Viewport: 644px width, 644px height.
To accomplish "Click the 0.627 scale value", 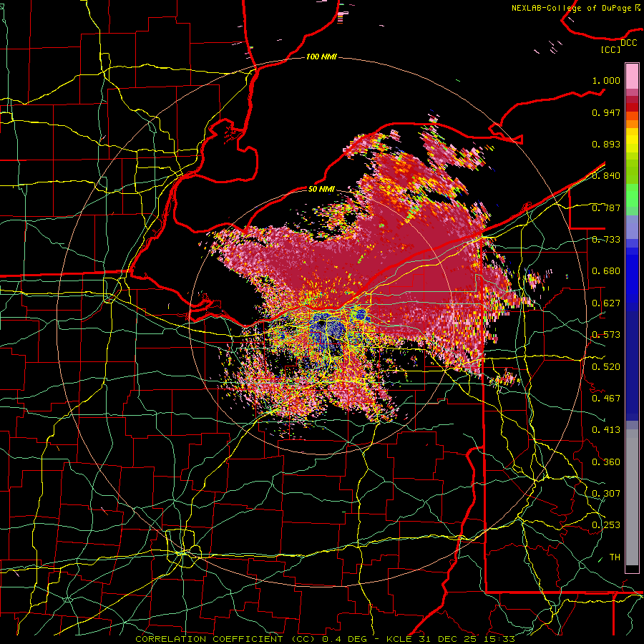I will click(606, 303).
